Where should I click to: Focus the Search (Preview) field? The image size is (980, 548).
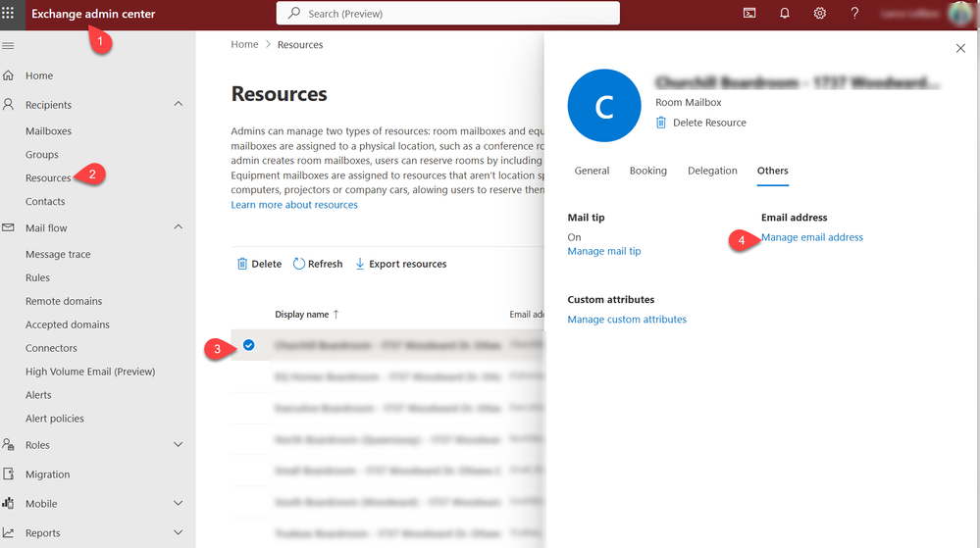(448, 13)
